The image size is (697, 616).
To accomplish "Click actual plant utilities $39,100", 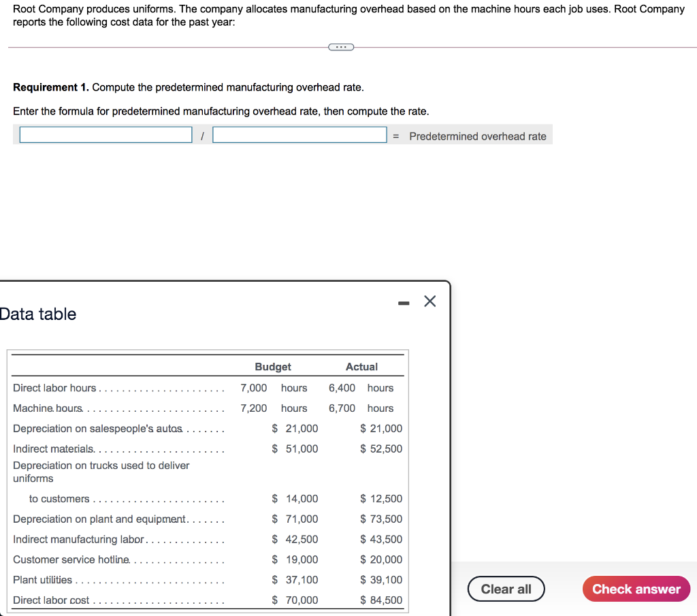I will click(381, 580).
